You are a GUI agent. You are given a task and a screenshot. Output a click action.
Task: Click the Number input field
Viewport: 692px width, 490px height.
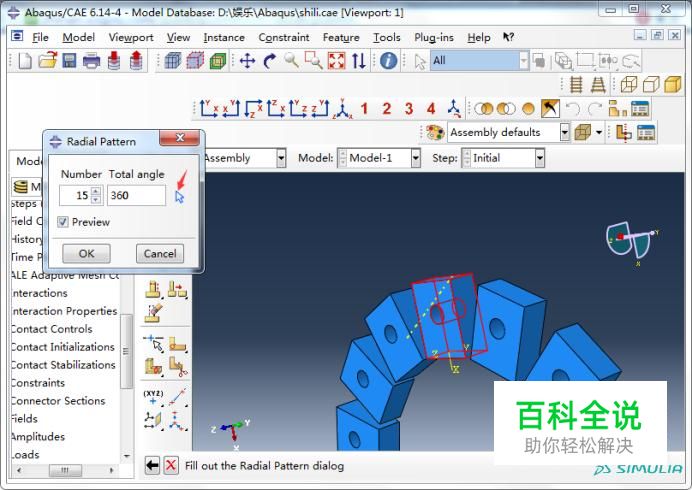tap(75, 195)
